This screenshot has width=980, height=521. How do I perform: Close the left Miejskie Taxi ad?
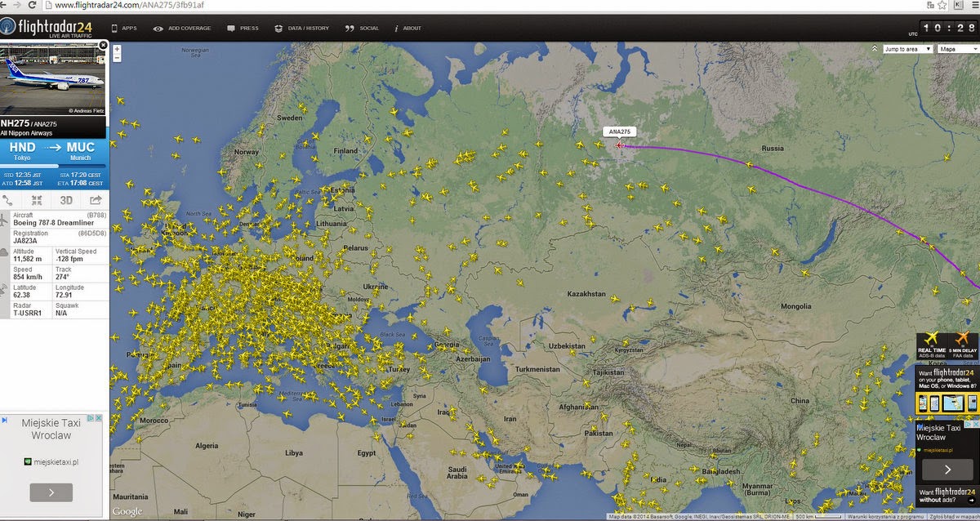coord(99,419)
